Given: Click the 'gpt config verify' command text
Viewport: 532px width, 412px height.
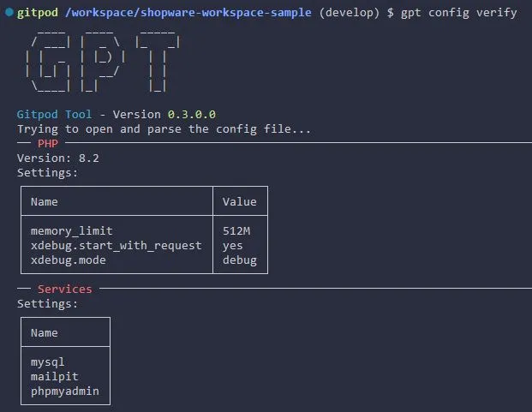Looking at the screenshot, I should click(458, 13).
